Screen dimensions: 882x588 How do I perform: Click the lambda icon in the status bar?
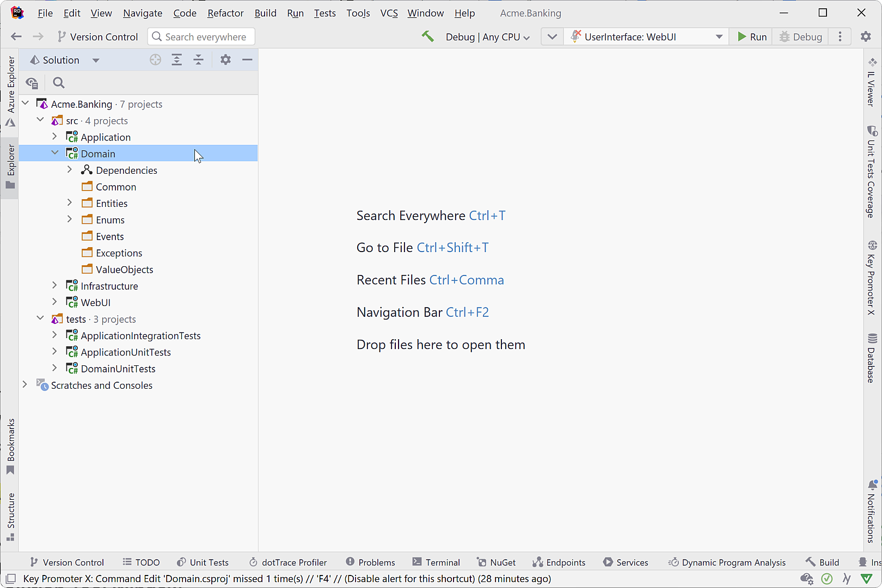[x=847, y=579]
